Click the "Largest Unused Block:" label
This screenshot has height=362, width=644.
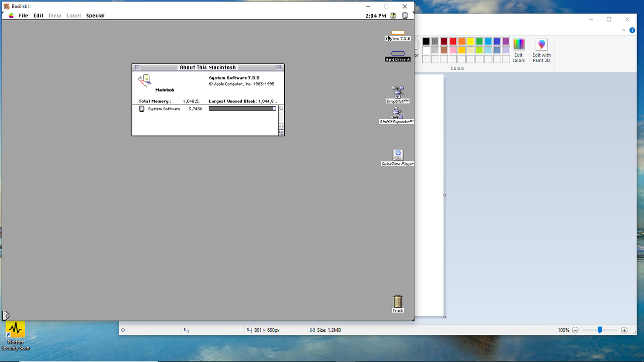pos(233,101)
